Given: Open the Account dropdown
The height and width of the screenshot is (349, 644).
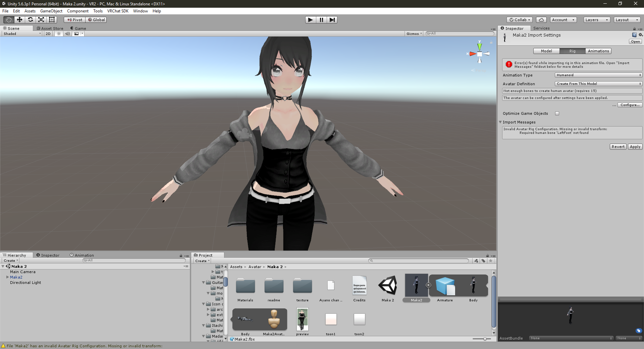Looking at the screenshot, I should [x=563, y=20].
